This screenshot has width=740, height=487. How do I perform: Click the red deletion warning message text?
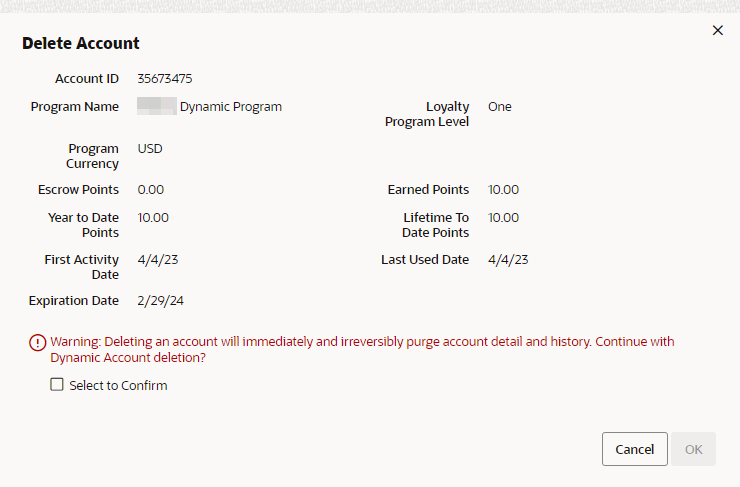tap(362, 350)
